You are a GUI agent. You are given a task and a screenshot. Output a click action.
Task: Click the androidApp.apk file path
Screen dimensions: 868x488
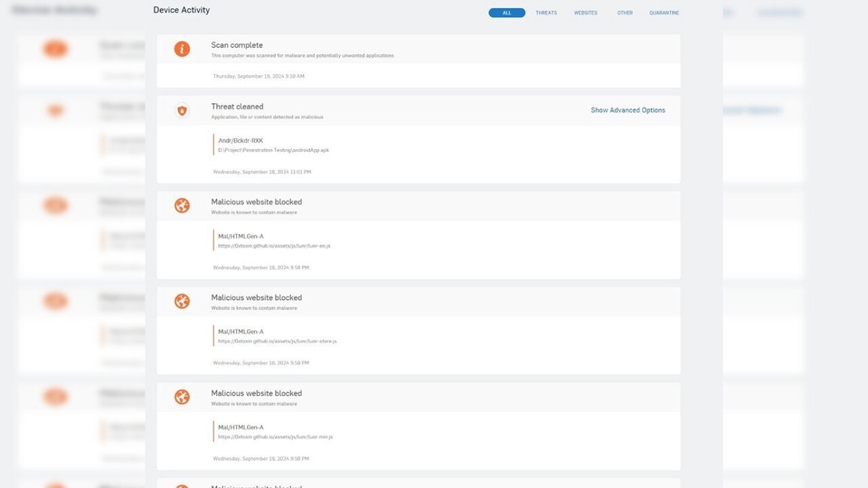click(x=273, y=150)
